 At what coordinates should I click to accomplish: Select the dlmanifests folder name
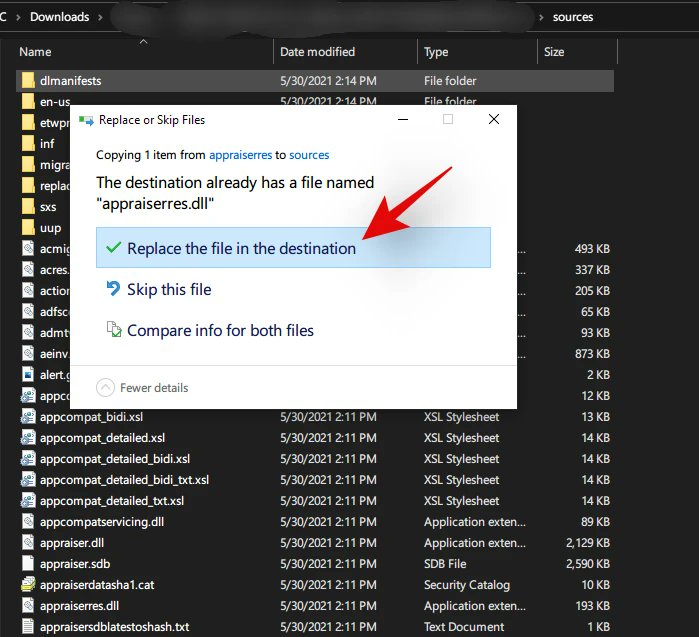[x=70, y=81]
